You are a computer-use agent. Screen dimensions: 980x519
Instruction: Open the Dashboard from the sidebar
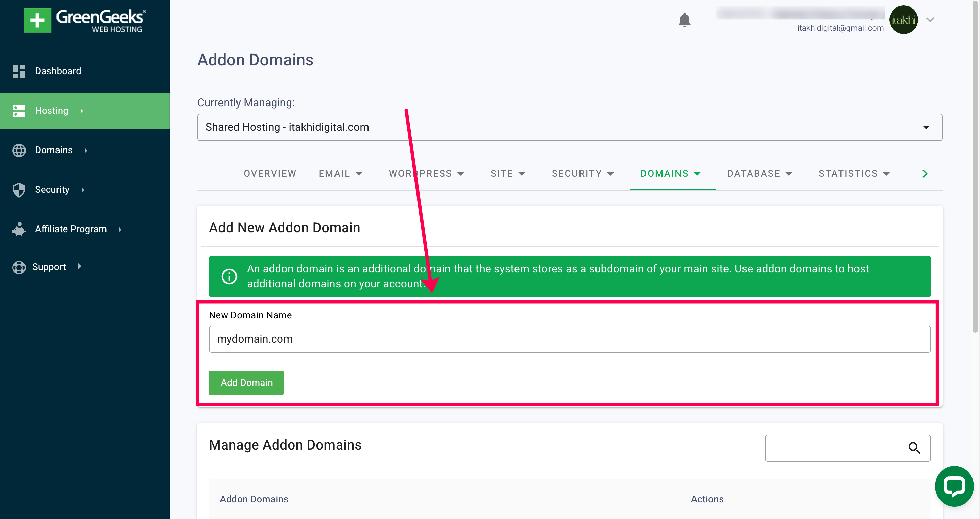58,71
